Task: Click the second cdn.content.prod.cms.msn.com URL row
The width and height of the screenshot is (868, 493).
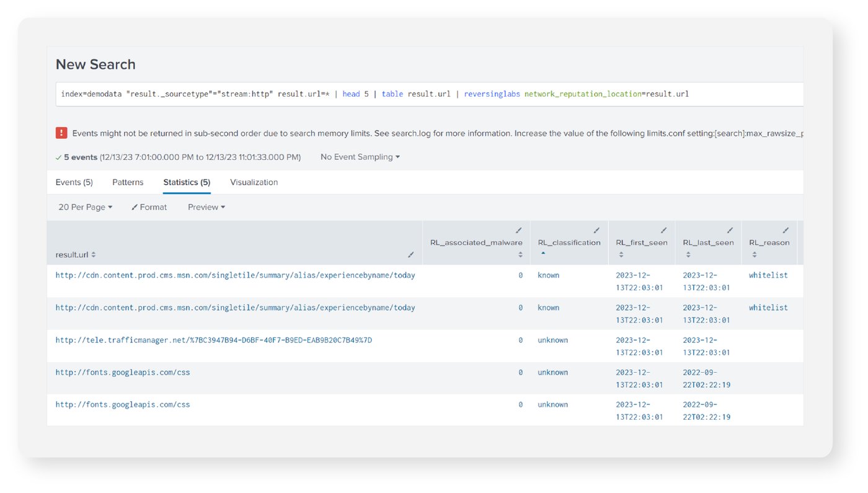Action: (x=235, y=308)
